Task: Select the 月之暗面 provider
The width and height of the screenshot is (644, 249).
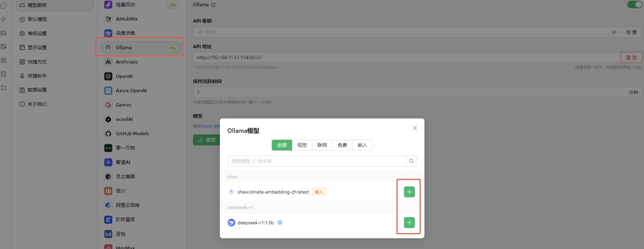Action: tap(141, 176)
